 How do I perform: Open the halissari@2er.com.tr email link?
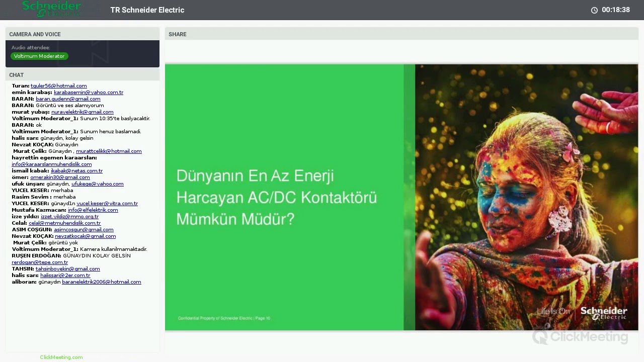65,276
